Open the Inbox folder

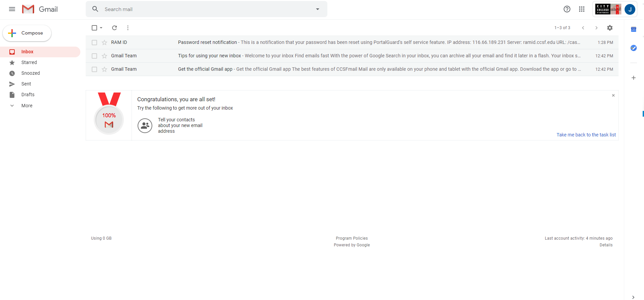40,52
